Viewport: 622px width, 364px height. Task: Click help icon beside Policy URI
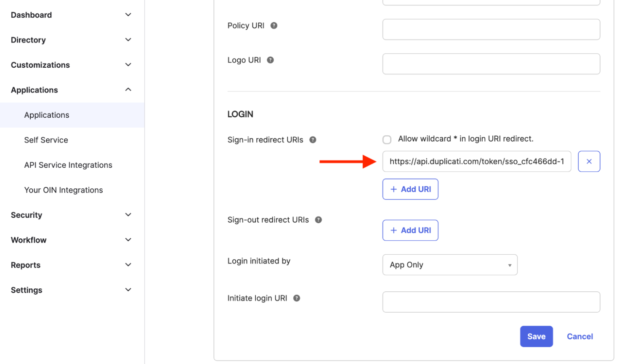(274, 26)
